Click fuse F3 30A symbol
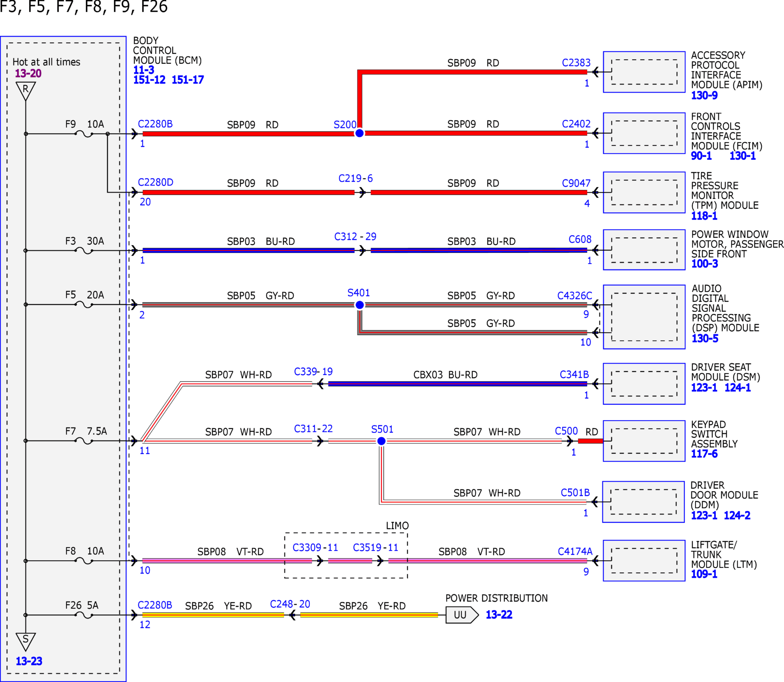 point(84,251)
